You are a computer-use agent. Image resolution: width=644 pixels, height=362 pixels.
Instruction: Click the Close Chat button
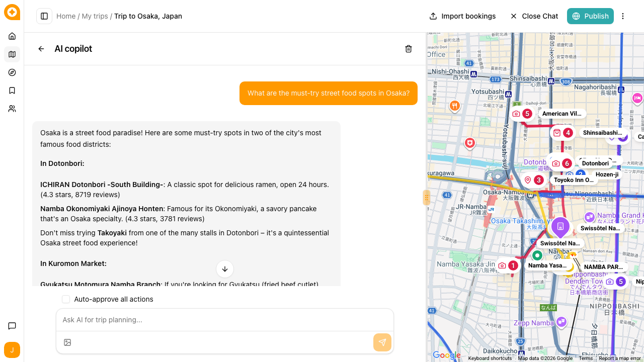point(534,16)
